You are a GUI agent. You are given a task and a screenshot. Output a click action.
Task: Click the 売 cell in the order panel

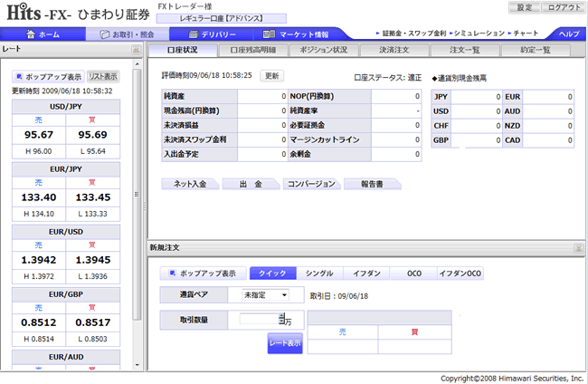click(x=342, y=331)
